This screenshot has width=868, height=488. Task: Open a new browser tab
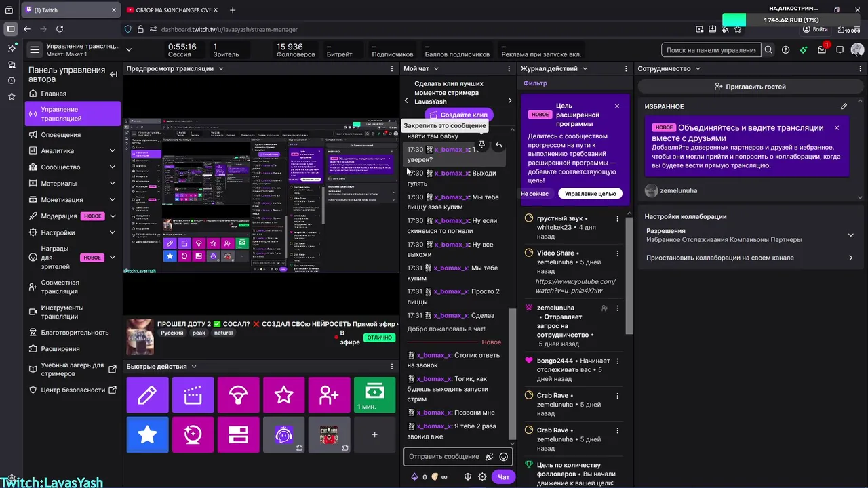pyautogui.click(x=233, y=10)
